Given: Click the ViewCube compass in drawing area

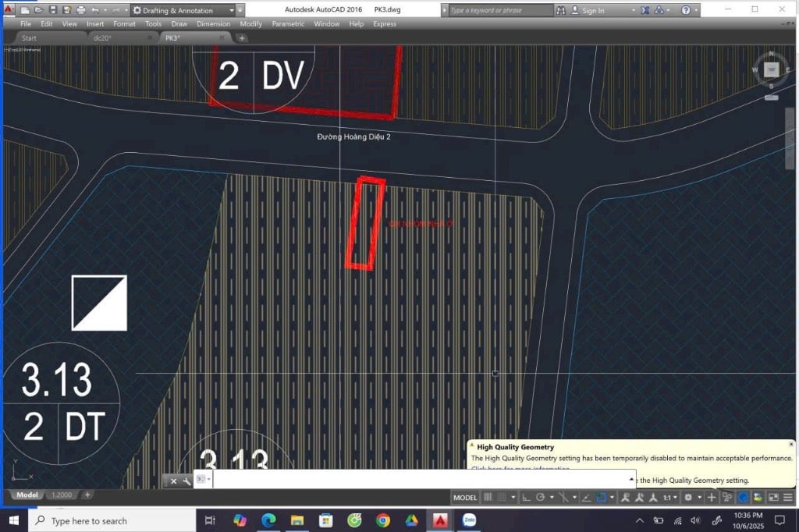Looking at the screenshot, I should [771, 70].
